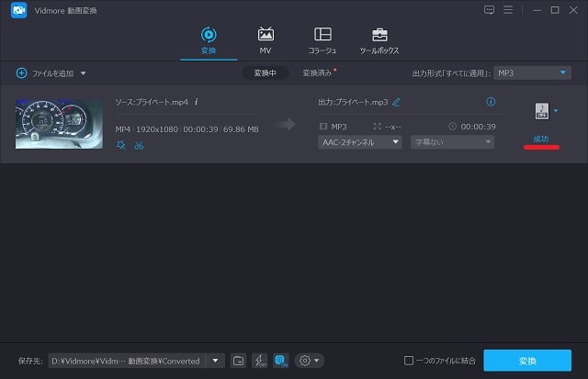The width and height of the screenshot is (588, 379).
Task: Open the feedback chat bubble icon
Action: pyautogui.click(x=489, y=10)
